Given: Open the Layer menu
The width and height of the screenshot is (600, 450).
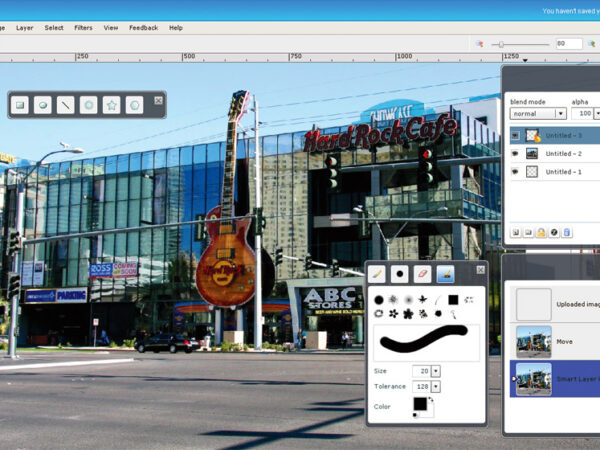Looking at the screenshot, I should [25, 28].
